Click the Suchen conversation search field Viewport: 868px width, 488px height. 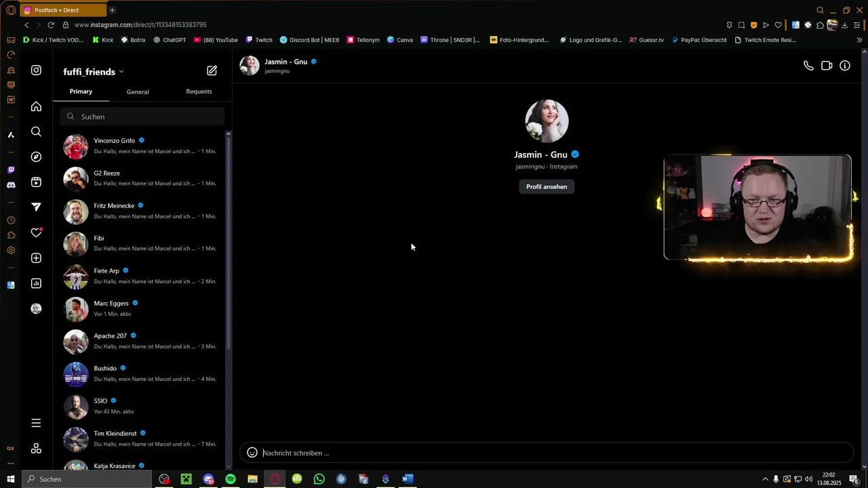coord(142,117)
